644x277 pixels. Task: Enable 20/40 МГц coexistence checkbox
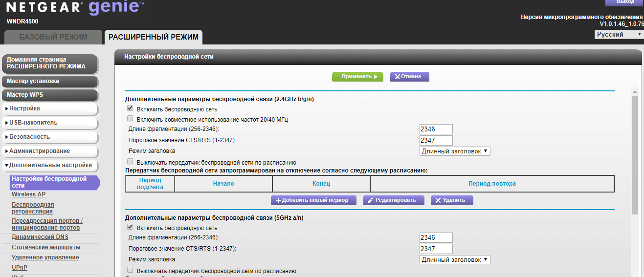coord(130,119)
